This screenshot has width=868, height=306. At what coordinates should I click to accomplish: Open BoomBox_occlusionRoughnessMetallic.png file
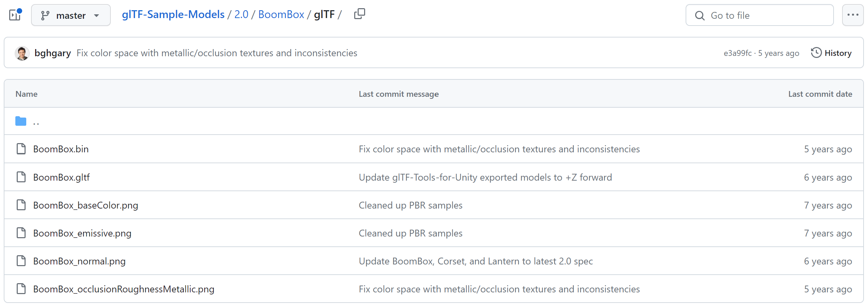tap(124, 289)
